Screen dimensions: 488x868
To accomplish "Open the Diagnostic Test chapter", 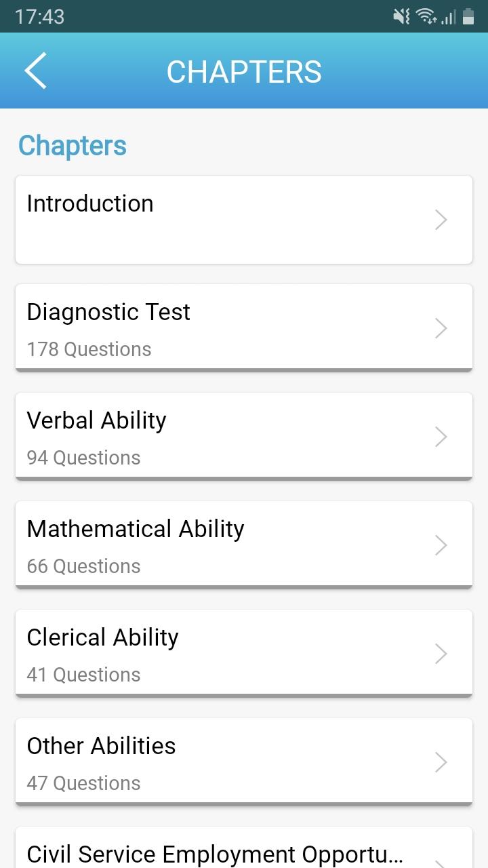I will click(244, 328).
